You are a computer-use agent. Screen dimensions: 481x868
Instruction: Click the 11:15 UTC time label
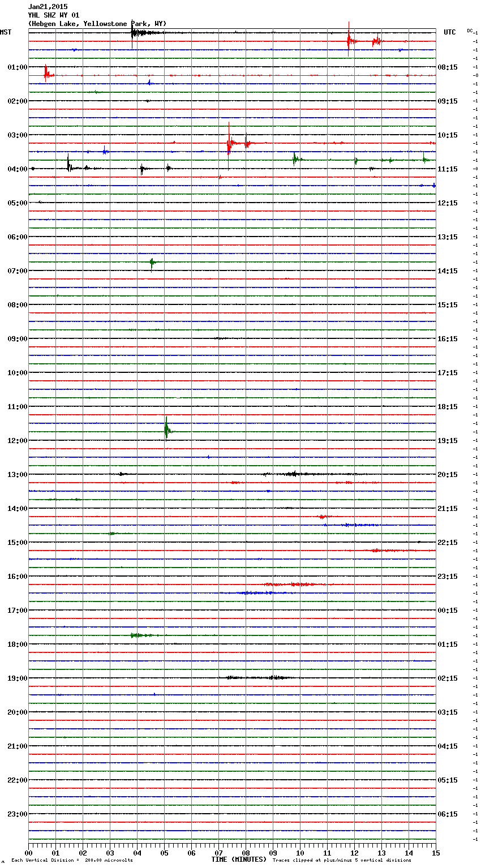pos(448,169)
